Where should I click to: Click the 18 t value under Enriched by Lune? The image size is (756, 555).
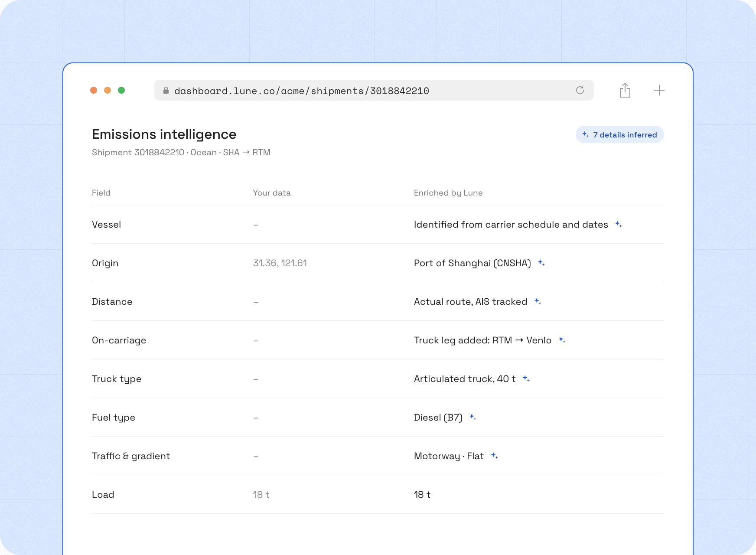(422, 494)
